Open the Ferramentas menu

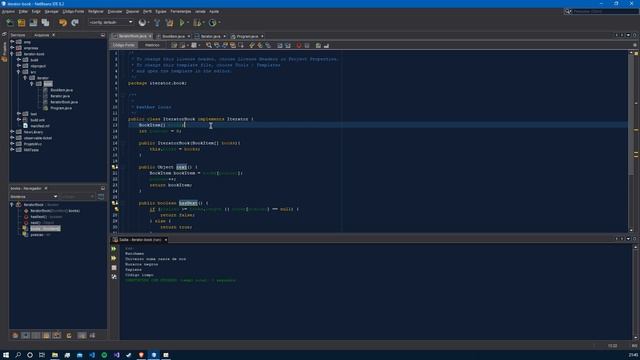coord(180,11)
